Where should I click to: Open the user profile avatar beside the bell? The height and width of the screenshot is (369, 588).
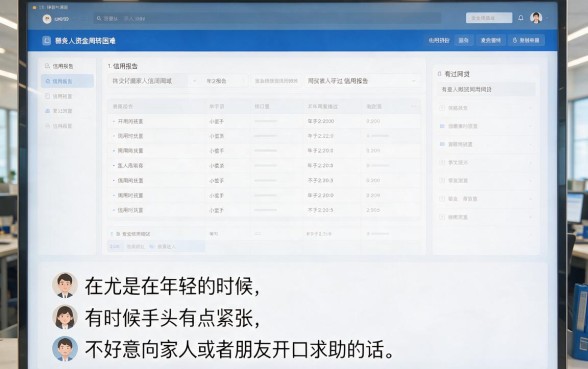pos(536,18)
